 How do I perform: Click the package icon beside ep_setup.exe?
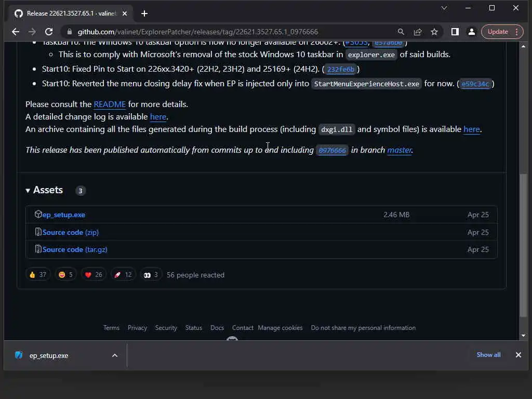[38, 214]
